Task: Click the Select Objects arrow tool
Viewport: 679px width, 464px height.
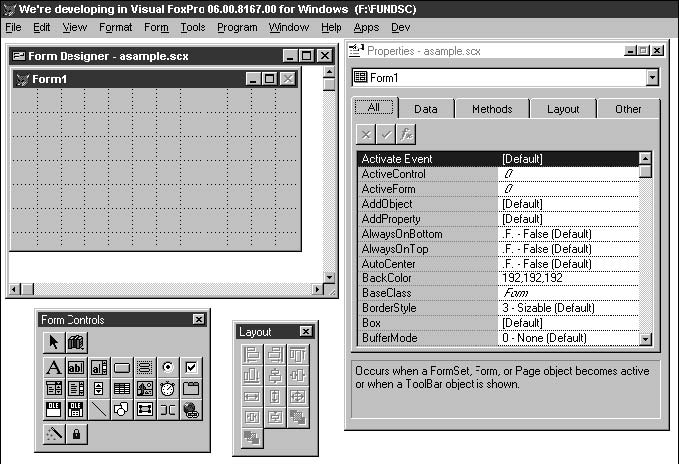Action: point(54,343)
